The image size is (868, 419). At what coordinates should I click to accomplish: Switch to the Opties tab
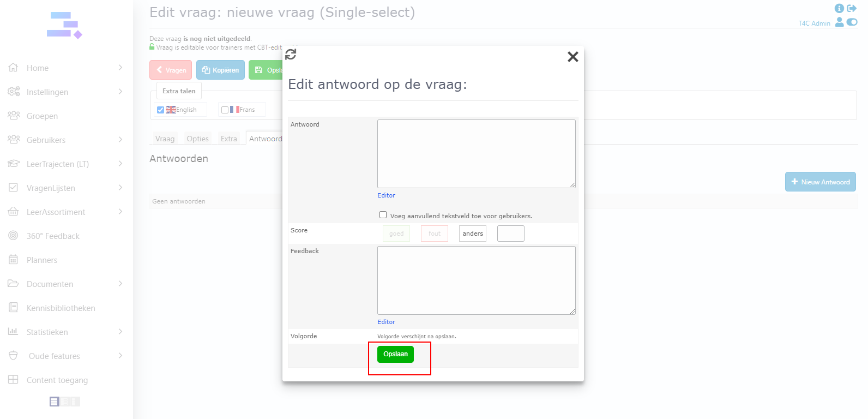(x=197, y=139)
